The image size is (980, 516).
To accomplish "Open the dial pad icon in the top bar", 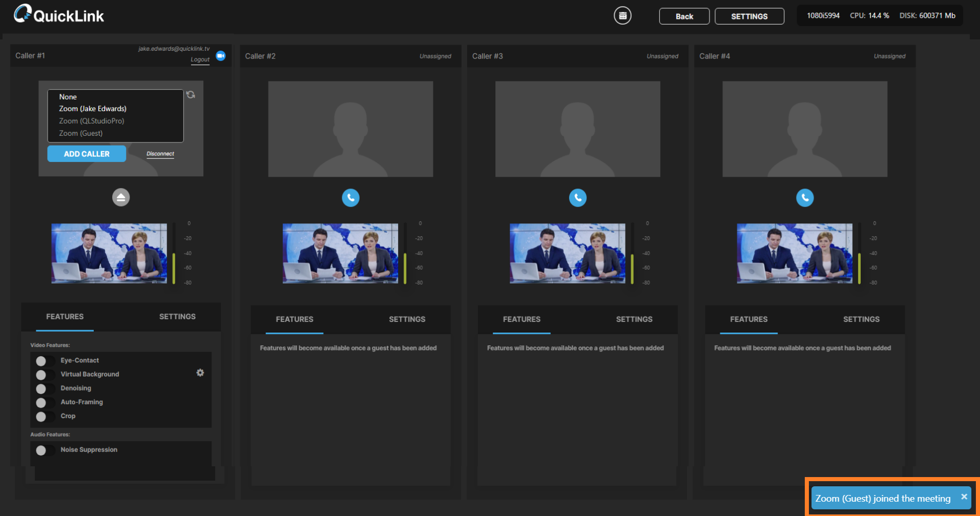I will click(622, 15).
